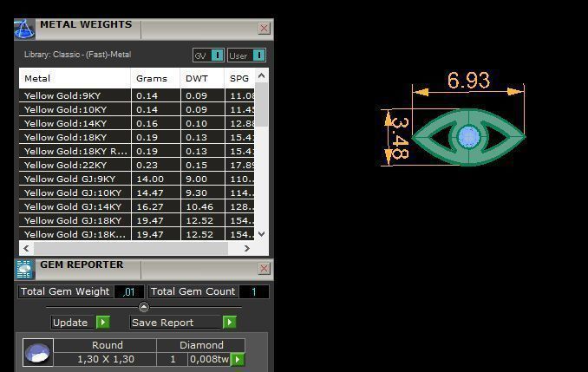Click the vertical scrollbar thumb in metal table
The width and height of the screenshot is (588, 372).
261,104
